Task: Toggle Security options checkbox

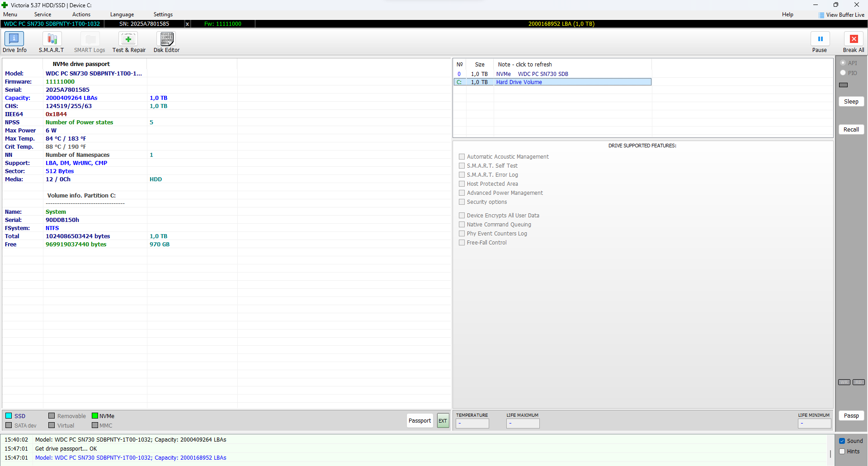Action: point(462,202)
